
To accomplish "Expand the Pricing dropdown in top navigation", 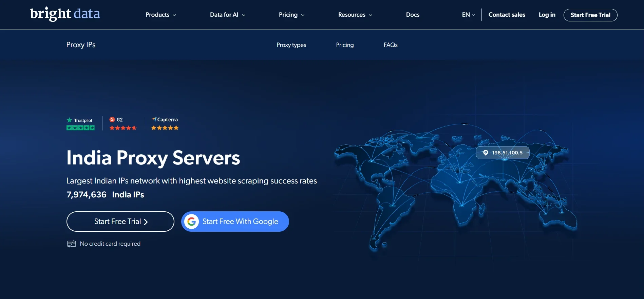I will [291, 15].
